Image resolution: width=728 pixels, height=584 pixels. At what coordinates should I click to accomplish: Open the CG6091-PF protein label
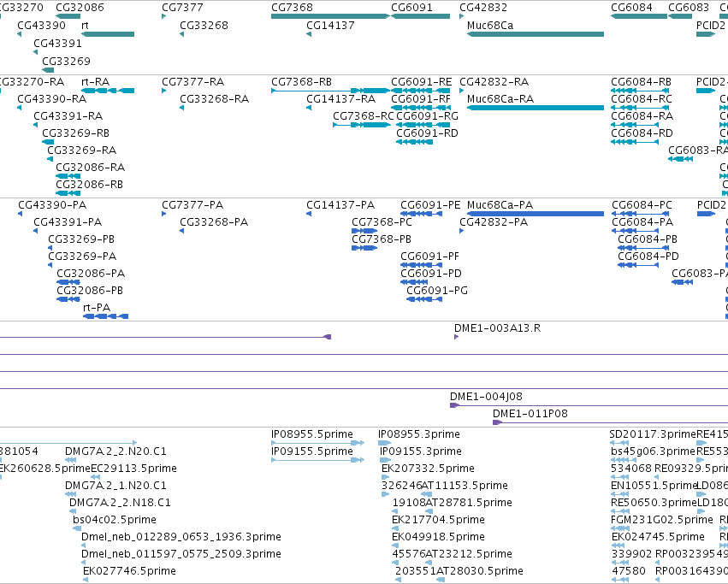click(430, 257)
